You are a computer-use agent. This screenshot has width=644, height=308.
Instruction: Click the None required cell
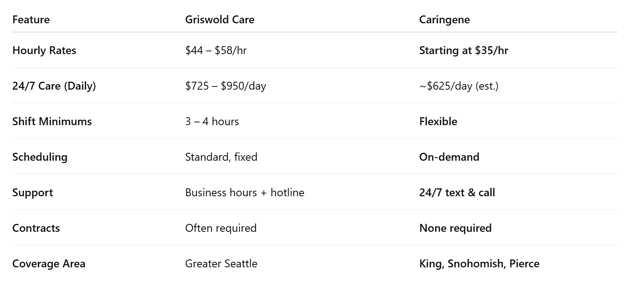(x=455, y=228)
